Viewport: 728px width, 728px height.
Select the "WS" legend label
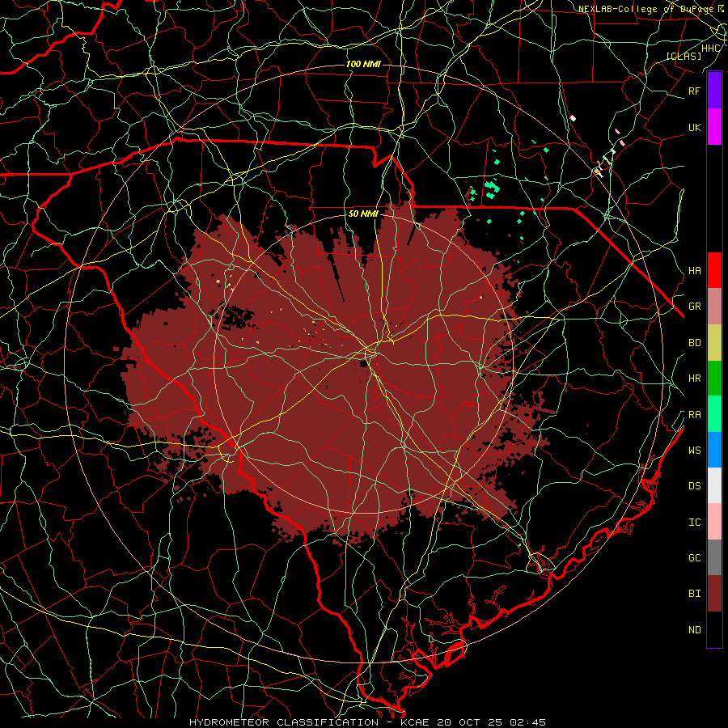point(694,451)
